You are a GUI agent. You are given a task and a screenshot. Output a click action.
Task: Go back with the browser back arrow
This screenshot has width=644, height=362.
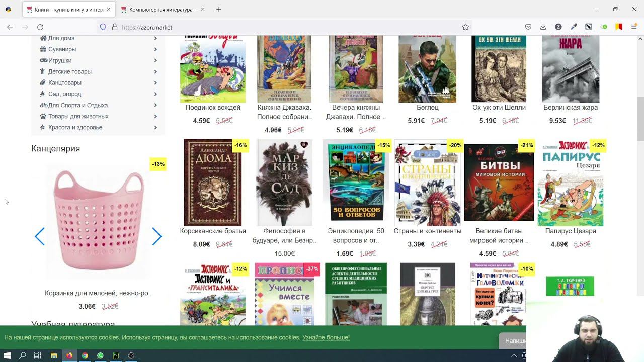pos(10,27)
